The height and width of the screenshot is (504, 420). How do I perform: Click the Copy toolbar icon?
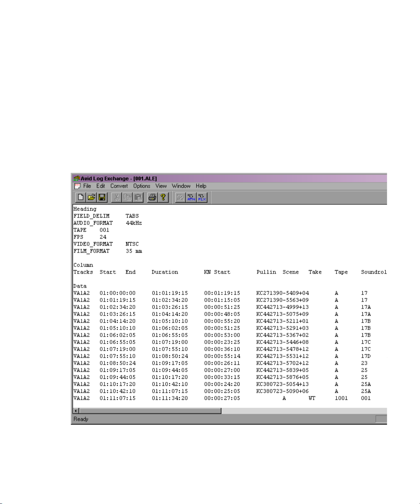click(127, 197)
